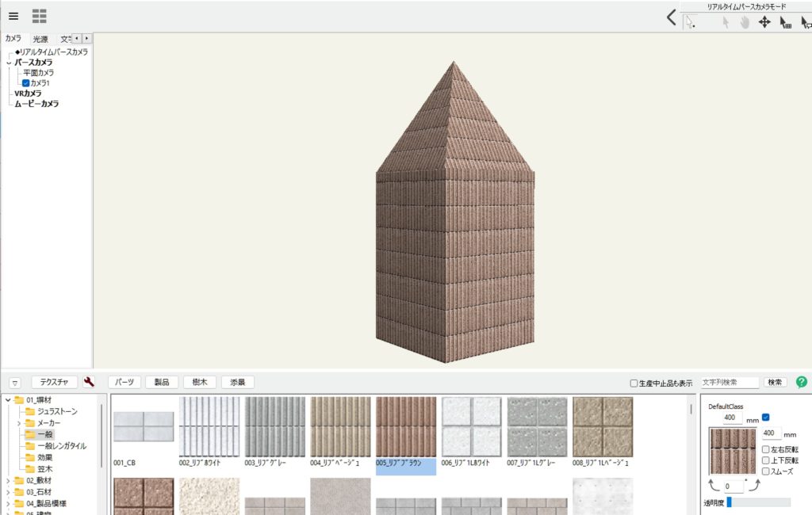Enable the スムーズ checkbox
The height and width of the screenshot is (515, 812).
765,471
